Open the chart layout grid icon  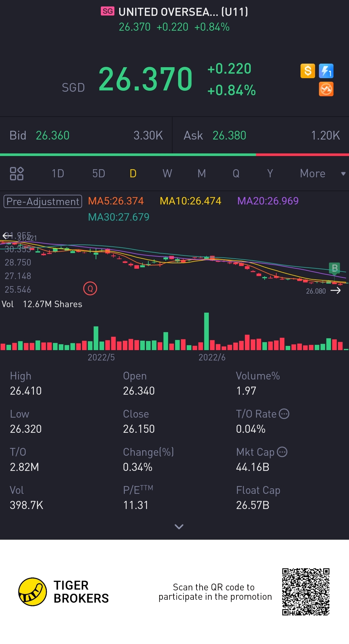click(x=17, y=173)
